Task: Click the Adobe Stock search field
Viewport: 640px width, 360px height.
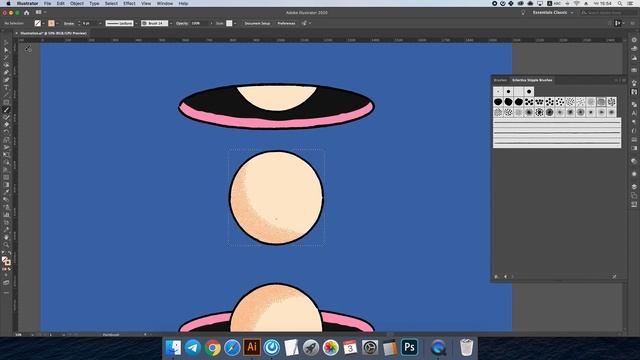Action: pyautogui.click(x=608, y=13)
